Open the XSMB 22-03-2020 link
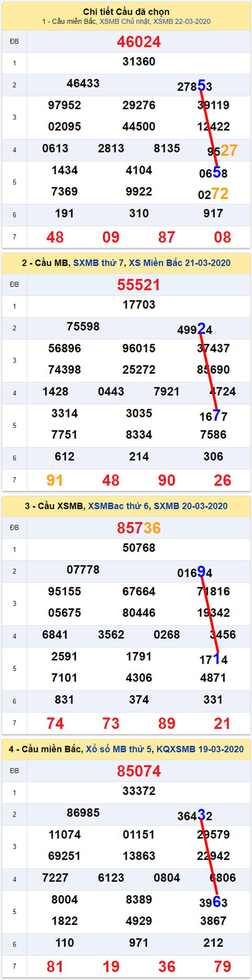This screenshot has width=252, height=980. [x=182, y=21]
